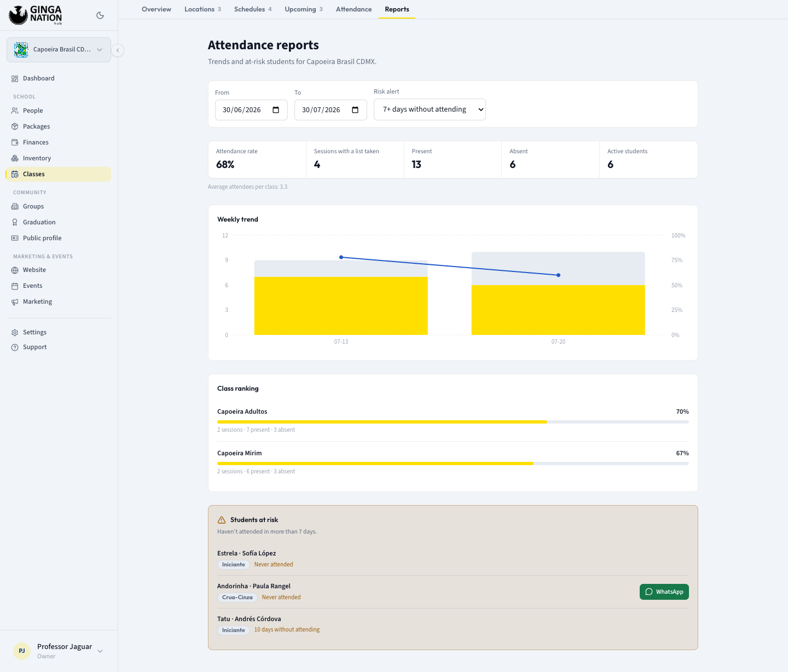Image resolution: width=788 pixels, height=672 pixels.
Task: Open Finances wallet icon
Action: (x=15, y=142)
